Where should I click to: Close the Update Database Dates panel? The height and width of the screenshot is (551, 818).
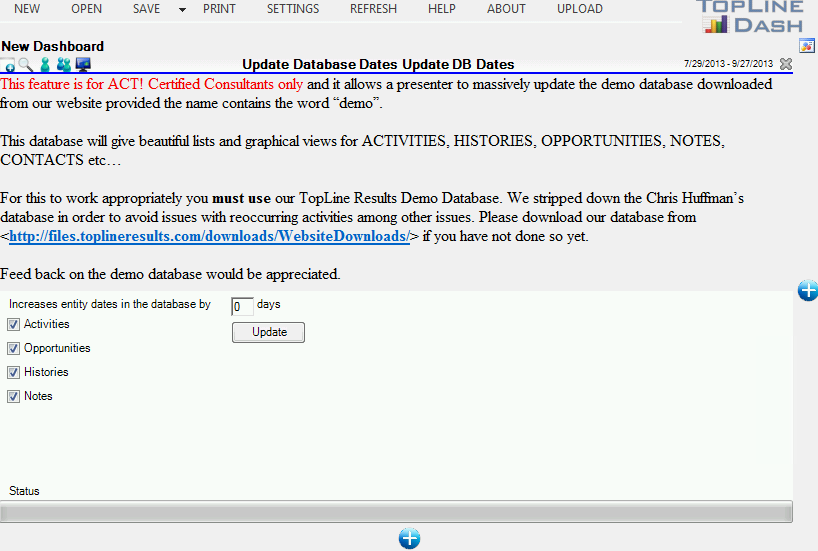tap(786, 64)
